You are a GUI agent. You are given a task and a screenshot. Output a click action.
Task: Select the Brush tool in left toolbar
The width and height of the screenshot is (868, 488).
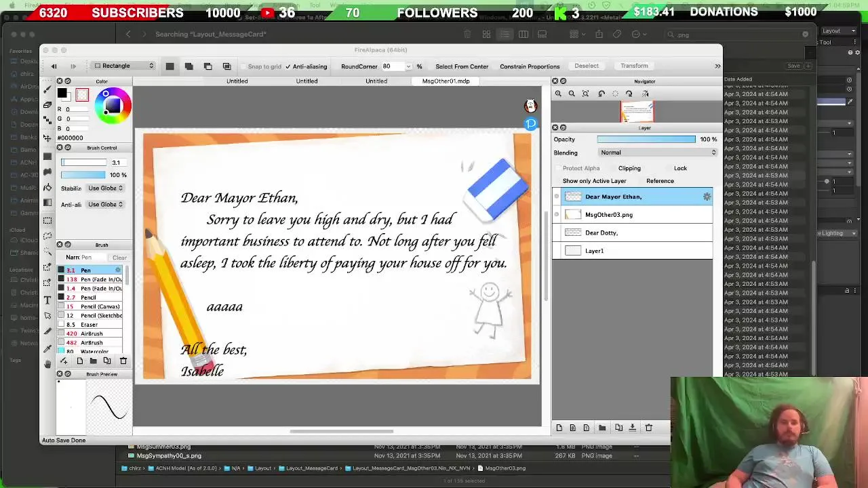(47, 89)
